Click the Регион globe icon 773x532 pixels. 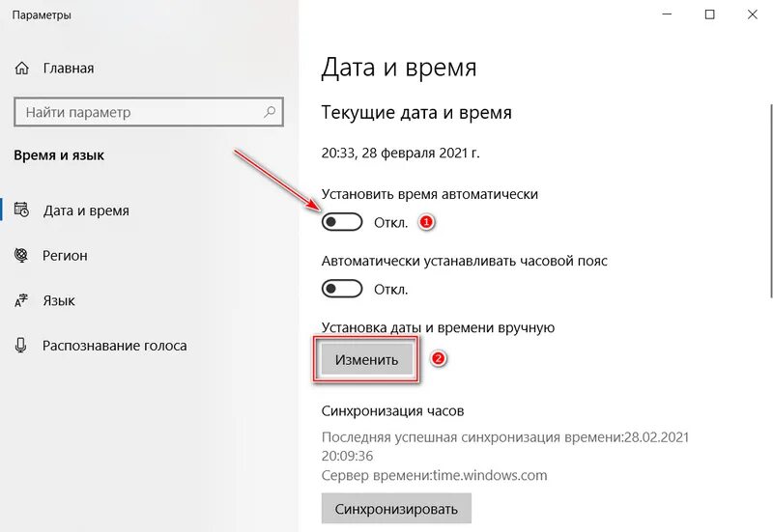(x=21, y=255)
